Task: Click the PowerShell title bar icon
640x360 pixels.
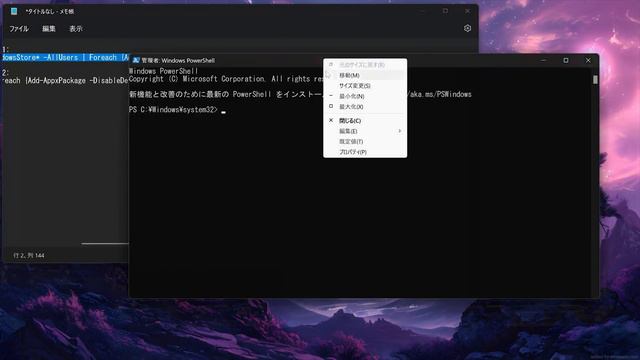Action: click(x=136, y=60)
